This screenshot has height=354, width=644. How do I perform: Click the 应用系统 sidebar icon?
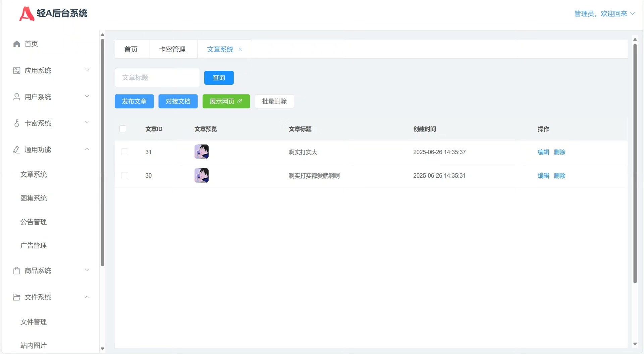pyautogui.click(x=16, y=70)
